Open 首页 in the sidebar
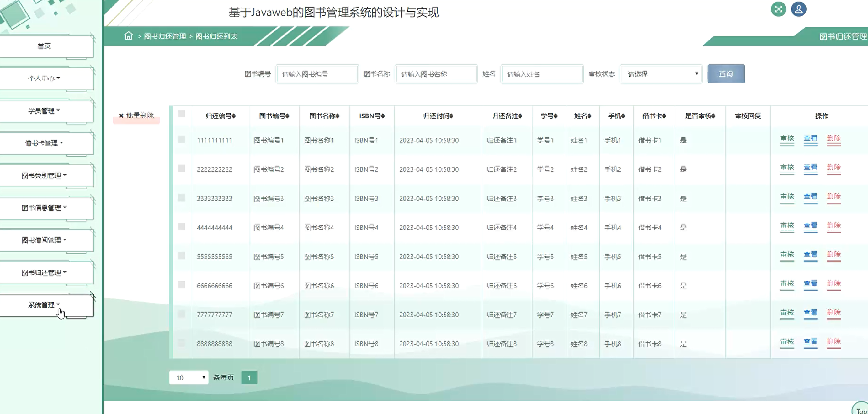868x414 pixels. tap(44, 46)
